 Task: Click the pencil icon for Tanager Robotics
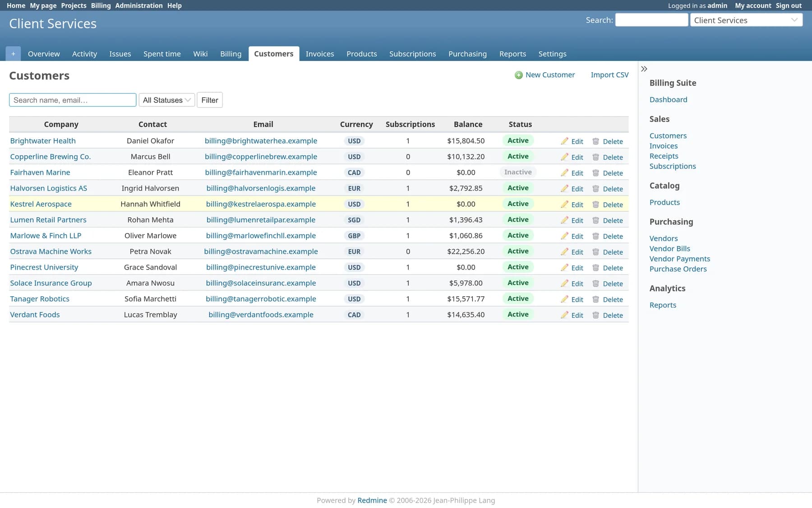[x=564, y=299]
